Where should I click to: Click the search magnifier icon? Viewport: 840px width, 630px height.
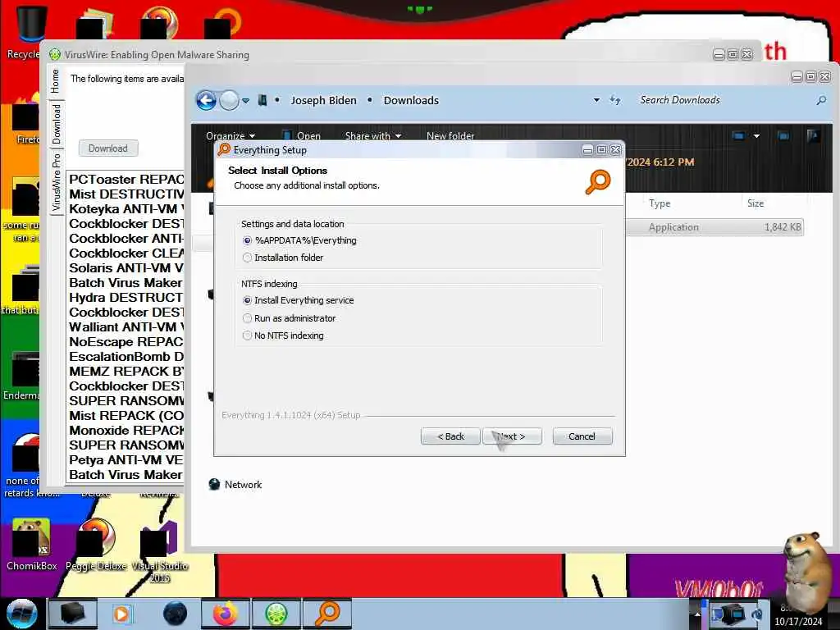click(821, 100)
